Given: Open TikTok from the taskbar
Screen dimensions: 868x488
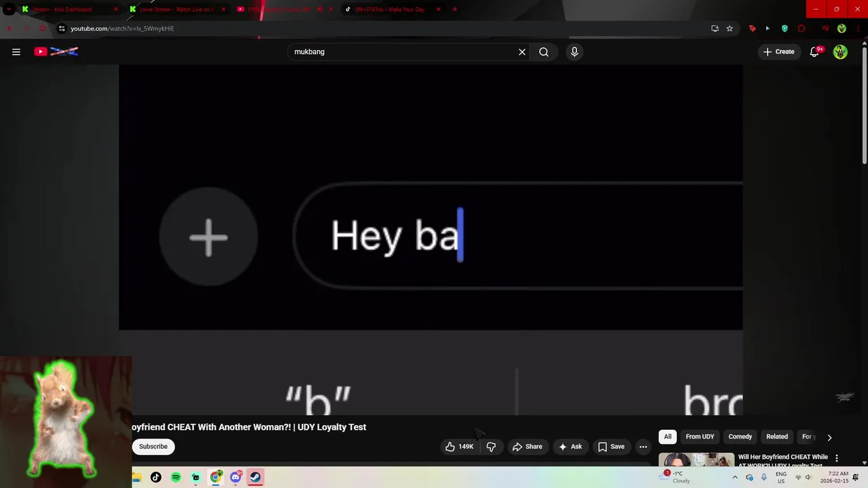Looking at the screenshot, I should [x=156, y=477].
